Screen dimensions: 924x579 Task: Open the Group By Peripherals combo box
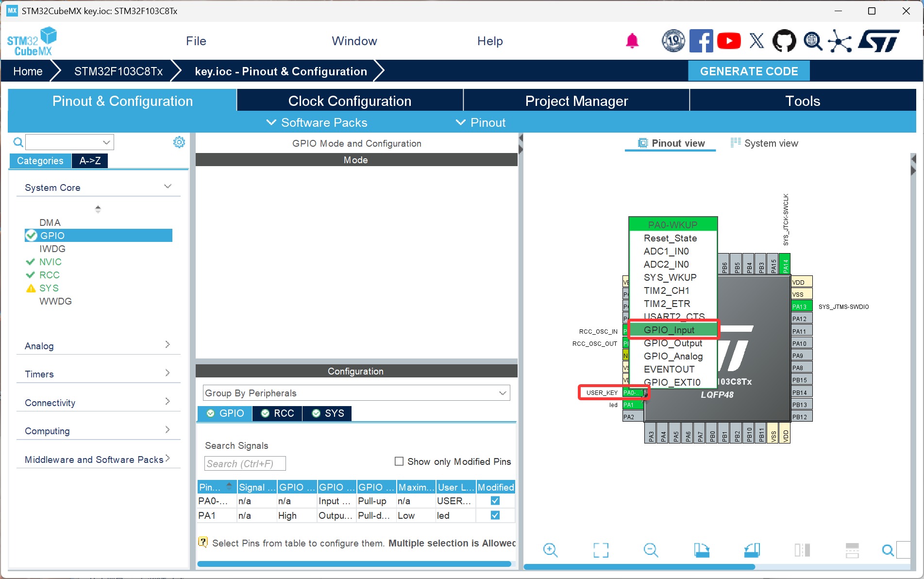point(356,393)
